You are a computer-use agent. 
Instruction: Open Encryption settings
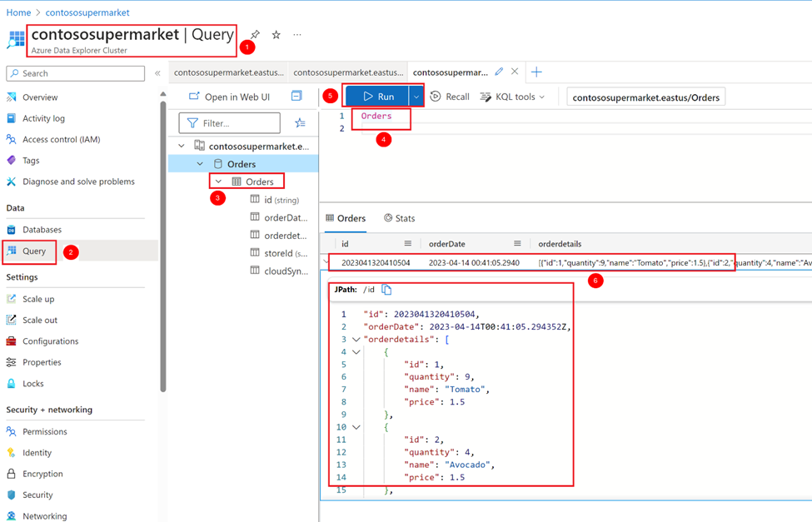tap(42, 474)
